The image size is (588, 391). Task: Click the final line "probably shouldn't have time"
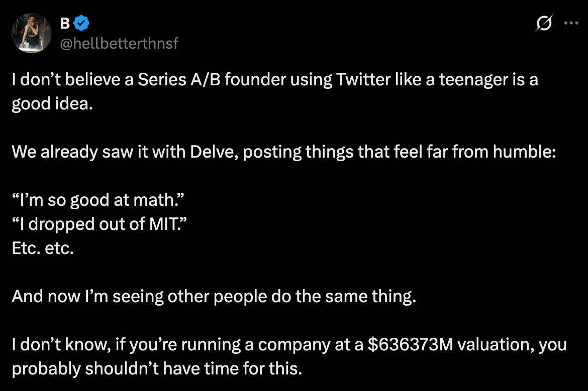[x=157, y=368]
